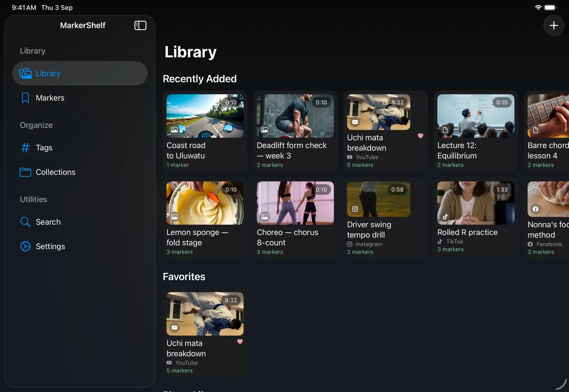Click the Settings gear icon

(x=25, y=247)
